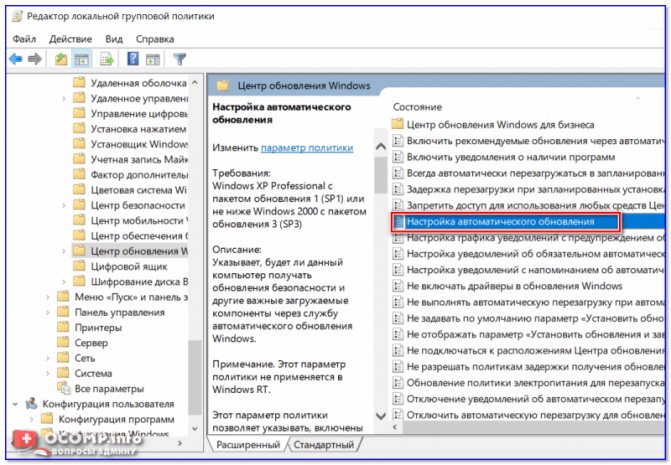Screen dimensions: 671x465
Task: Select policy Задержка перезагрузки при запланированных установка
Action: [x=528, y=189]
